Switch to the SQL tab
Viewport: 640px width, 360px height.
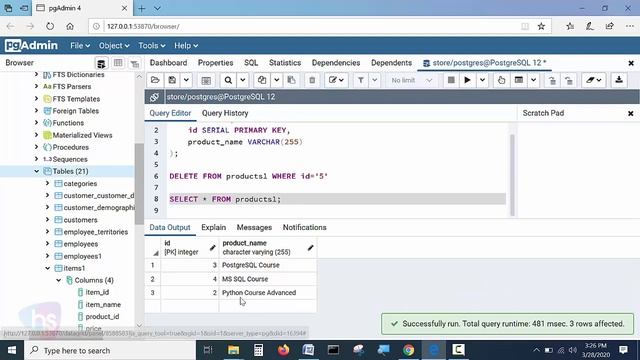coord(251,63)
